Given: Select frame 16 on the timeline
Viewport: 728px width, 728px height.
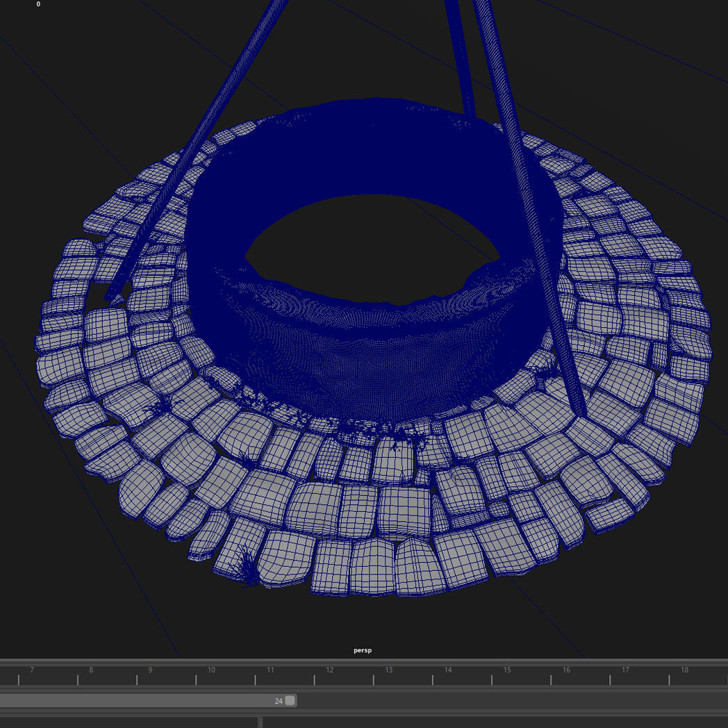Looking at the screenshot, I should (x=566, y=670).
